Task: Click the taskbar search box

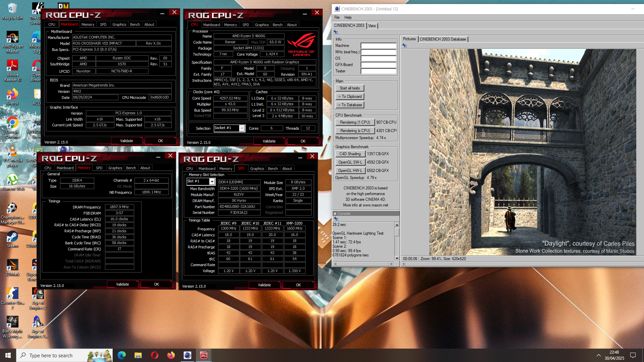Action: point(64,355)
